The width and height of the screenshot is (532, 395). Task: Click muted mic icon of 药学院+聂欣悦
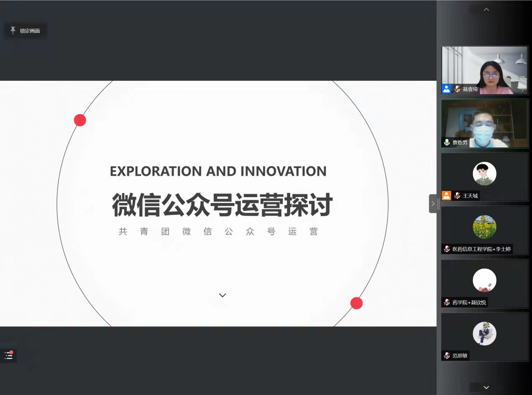[x=447, y=302]
